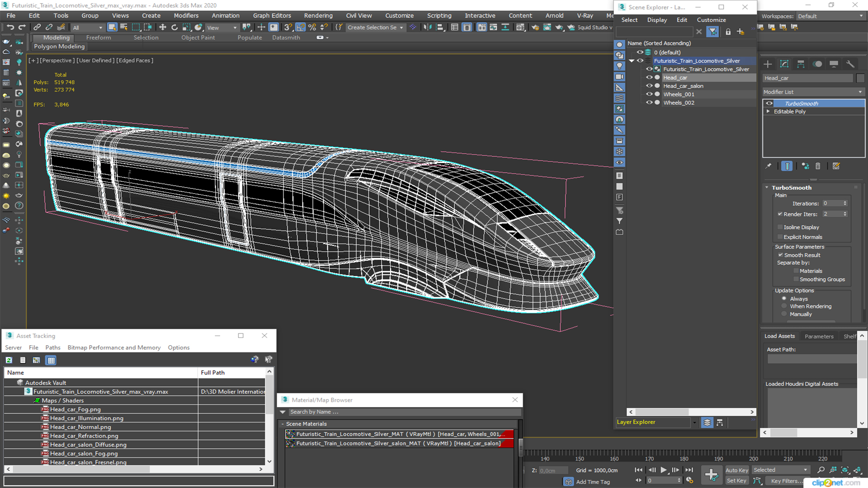868x488 pixels.
Task: Click the filter funnel icon in Scene Explorer
Action: [713, 32]
